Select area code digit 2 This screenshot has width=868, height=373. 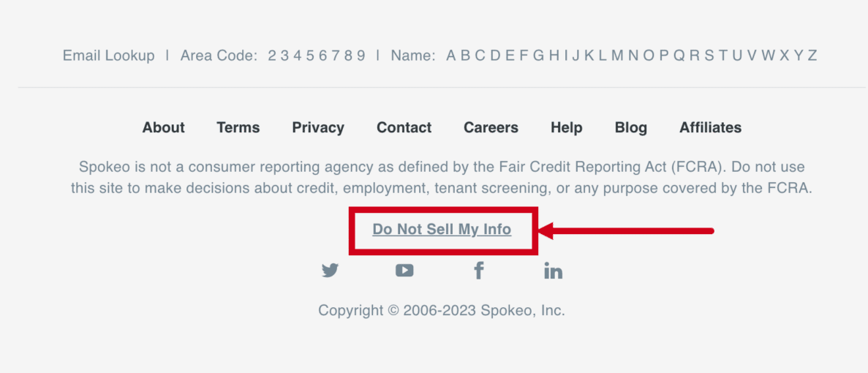(x=272, y=56)
